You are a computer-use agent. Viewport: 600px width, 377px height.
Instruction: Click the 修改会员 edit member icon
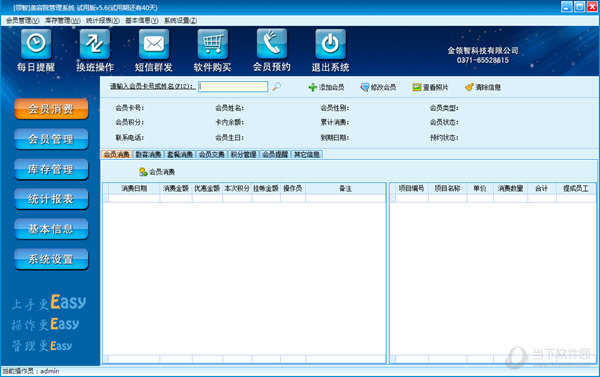click(365, 87)
